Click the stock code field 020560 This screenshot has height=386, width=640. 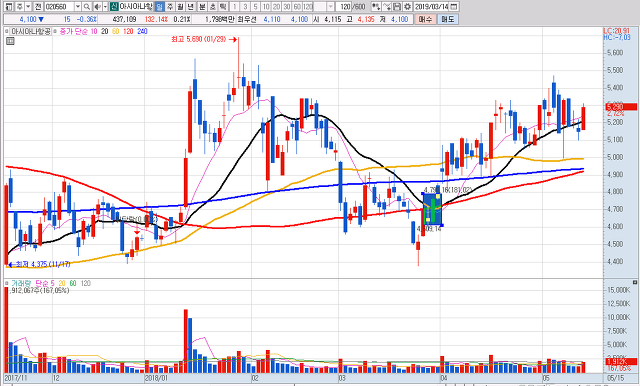pos(59,7)
